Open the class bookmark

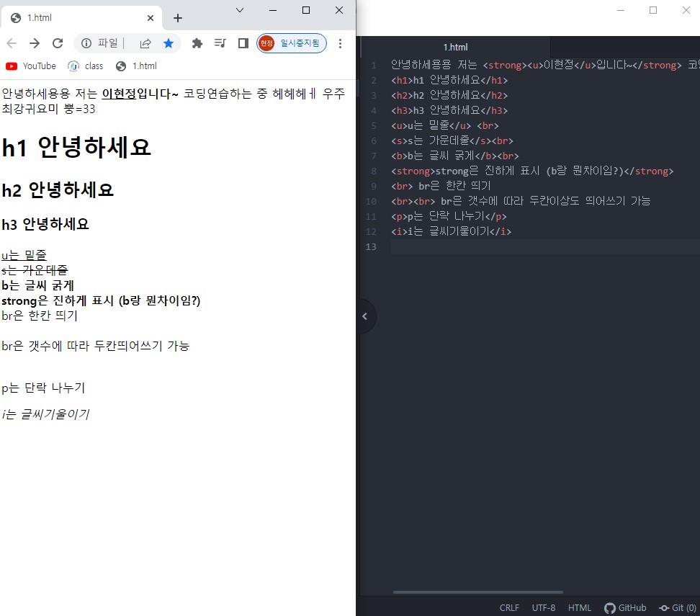click(86, 66)
